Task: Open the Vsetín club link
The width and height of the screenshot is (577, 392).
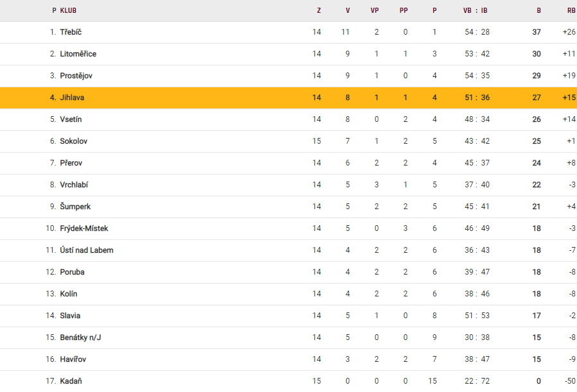Action: pos(71,119)
